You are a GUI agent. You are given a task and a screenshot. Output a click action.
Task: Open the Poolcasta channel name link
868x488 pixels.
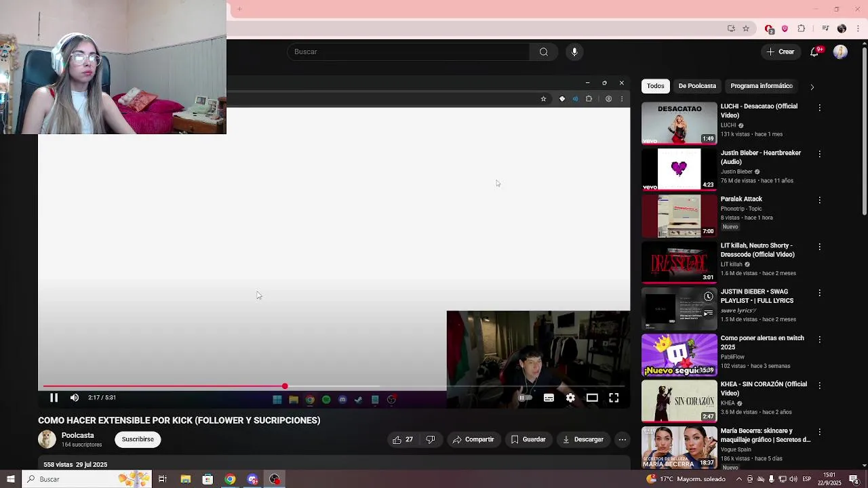tap(78, 435)
